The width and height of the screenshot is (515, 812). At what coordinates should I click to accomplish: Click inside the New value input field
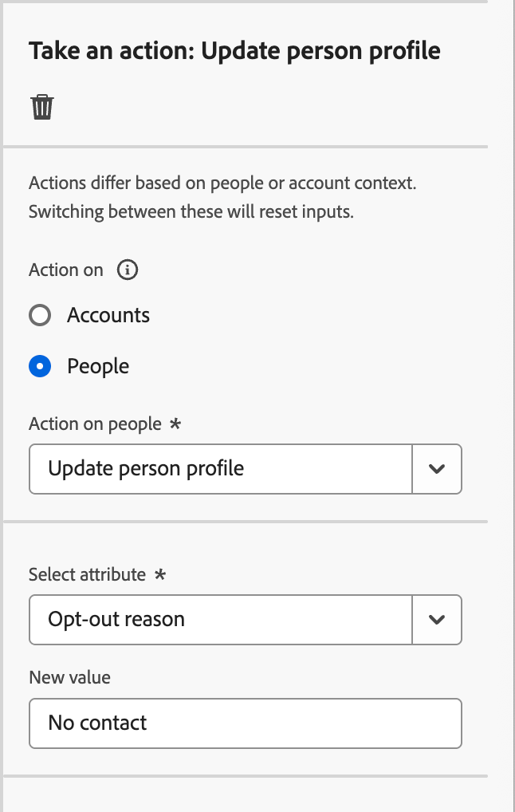(x=246, y=723)
